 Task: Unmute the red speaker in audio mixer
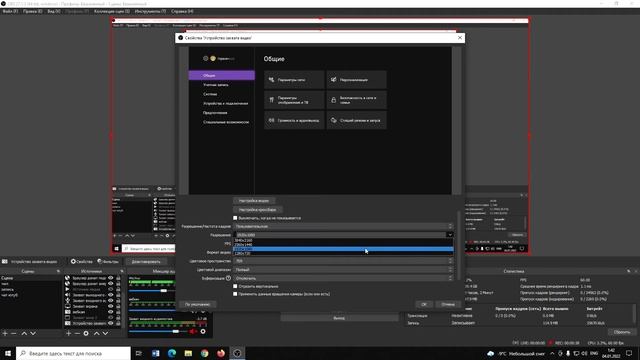193,331
